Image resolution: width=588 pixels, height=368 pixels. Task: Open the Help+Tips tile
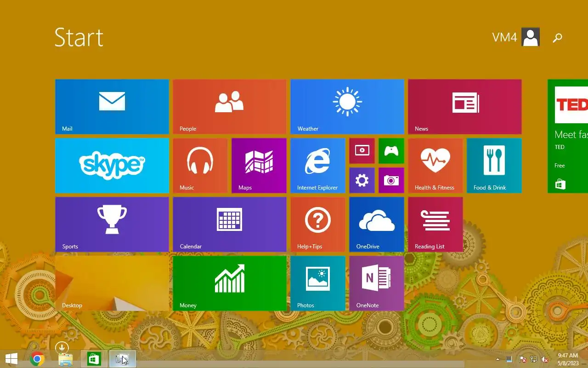[318, 224]
